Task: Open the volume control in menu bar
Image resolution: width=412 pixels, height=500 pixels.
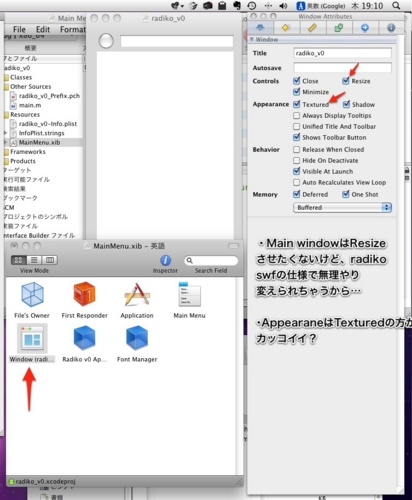Action: click(x=283, y=6)
